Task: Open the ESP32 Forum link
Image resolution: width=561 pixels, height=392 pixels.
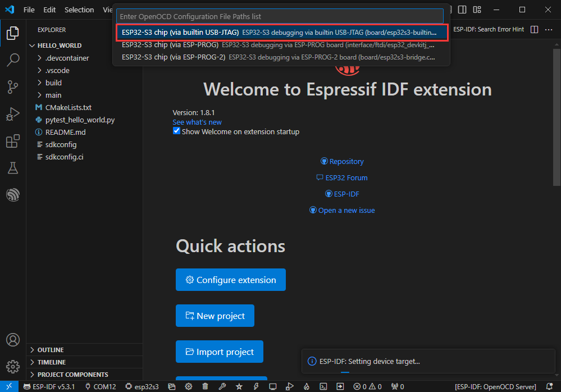Action: tap(346, 177)
